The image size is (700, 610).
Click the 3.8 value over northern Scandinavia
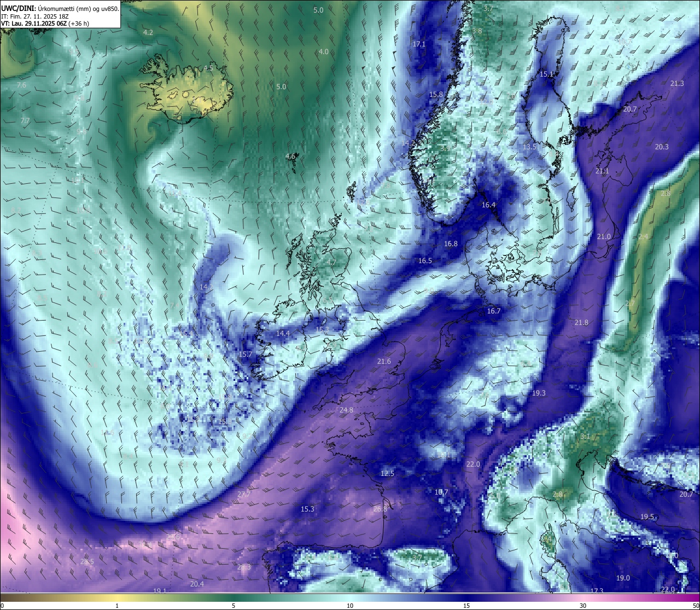[477, 31]
